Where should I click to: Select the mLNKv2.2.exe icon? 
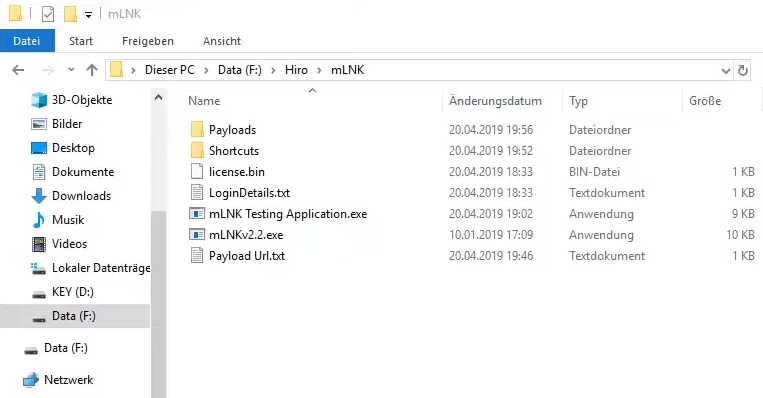[x=197, y=235]
